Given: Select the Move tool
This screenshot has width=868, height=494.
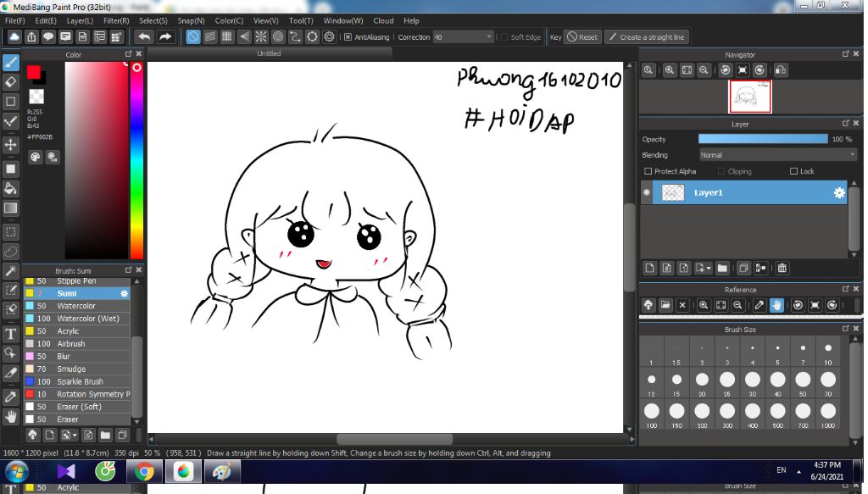Looking at the screenshot, I should (10, 145).
